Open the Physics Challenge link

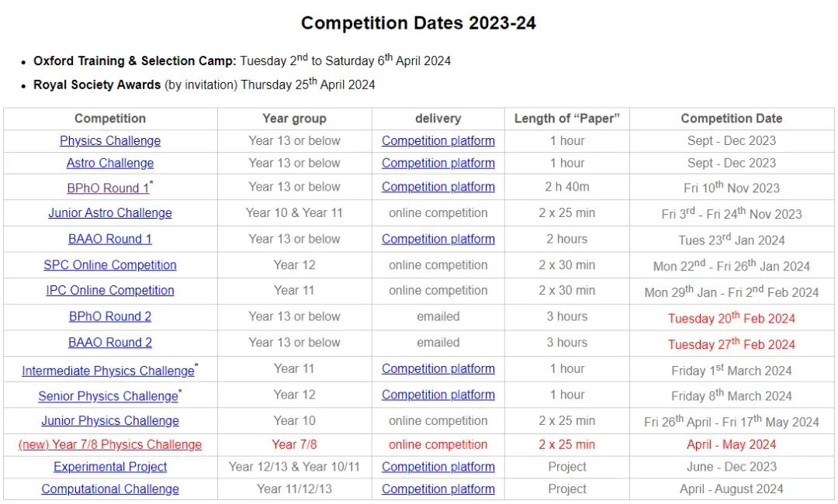pyautogui.click(x=110, y=141)
